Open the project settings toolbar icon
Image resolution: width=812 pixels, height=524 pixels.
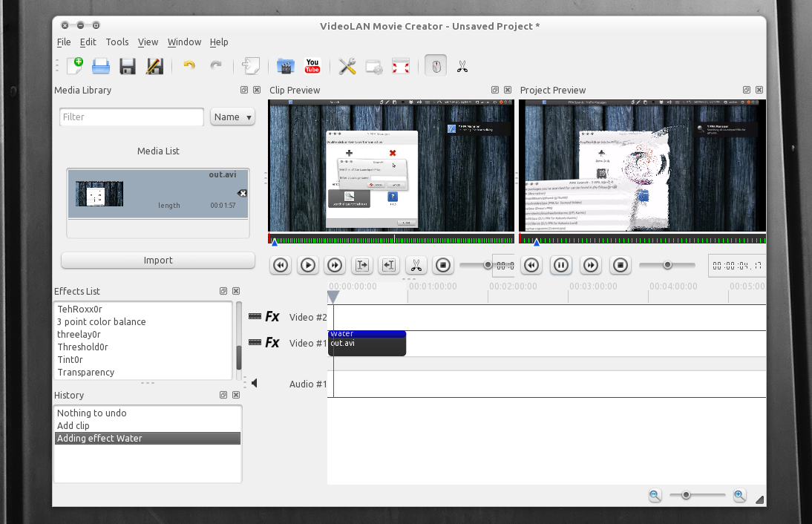coord(374,67)
